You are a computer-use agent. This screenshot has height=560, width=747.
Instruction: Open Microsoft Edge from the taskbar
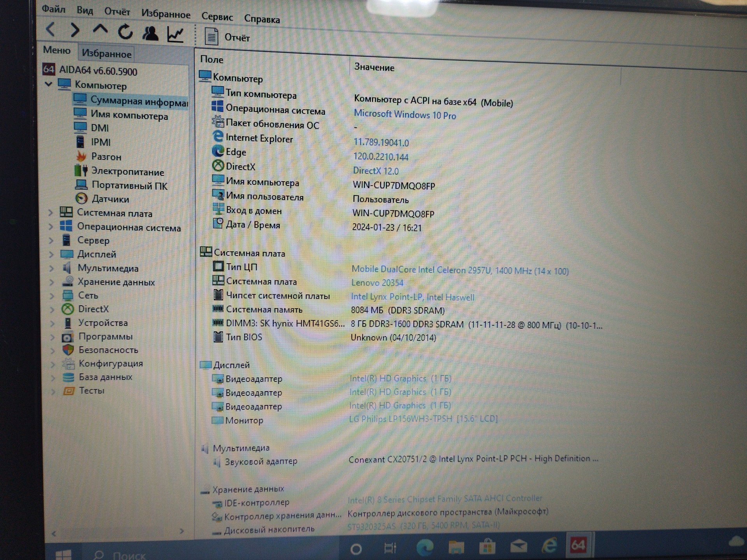tap(424, 548)
